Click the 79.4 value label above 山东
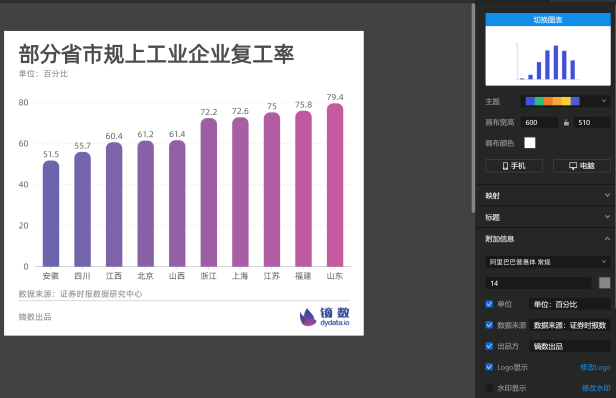The height and width of the screenshot is (398, 616). tap(335, 97)
